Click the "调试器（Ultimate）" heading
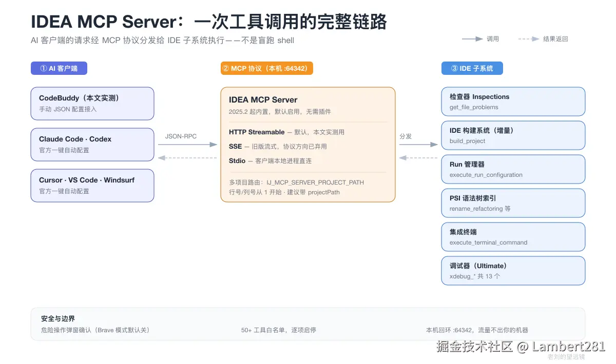Viewport: 616px width, 364px height. point(478,266)
